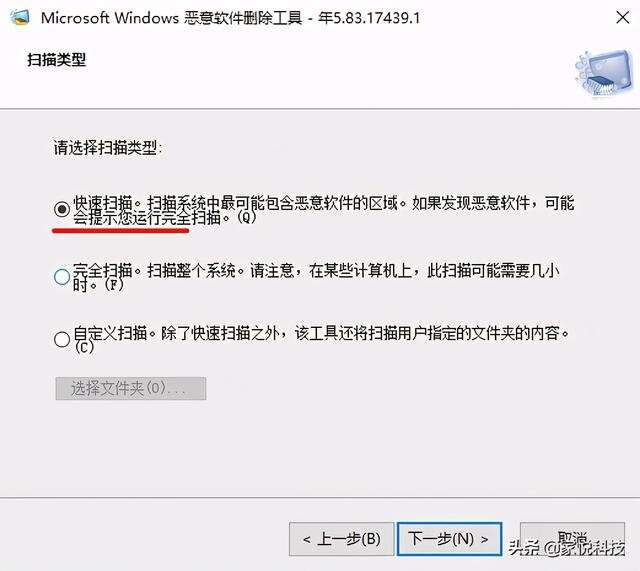The height and width of the screenshot is (571, 640).
Task: Click the (C) shortcut hint
Action: click(x=84, y=347)
